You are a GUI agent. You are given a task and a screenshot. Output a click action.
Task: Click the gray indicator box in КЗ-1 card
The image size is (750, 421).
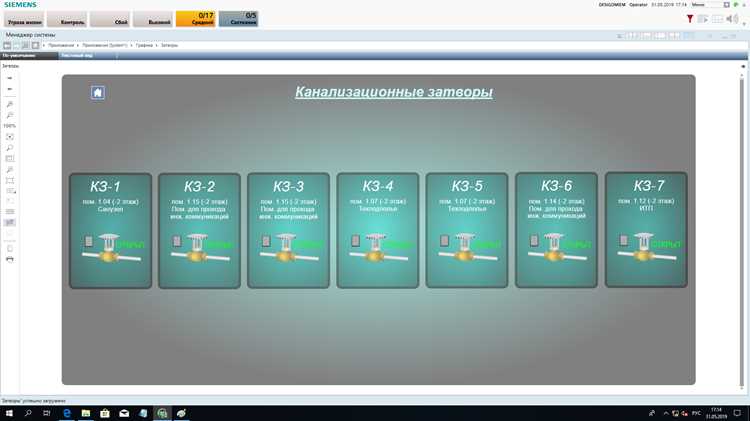click(88, 241)
